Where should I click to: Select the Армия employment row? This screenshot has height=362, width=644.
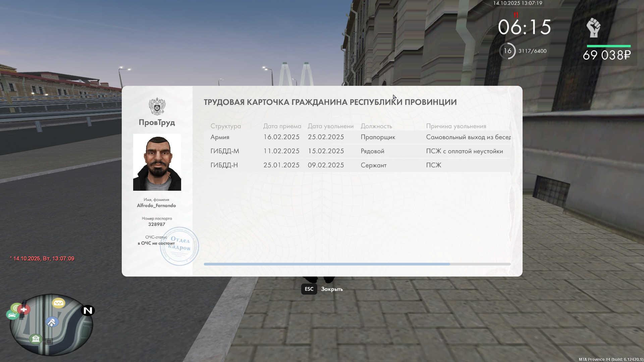[357, 137]
